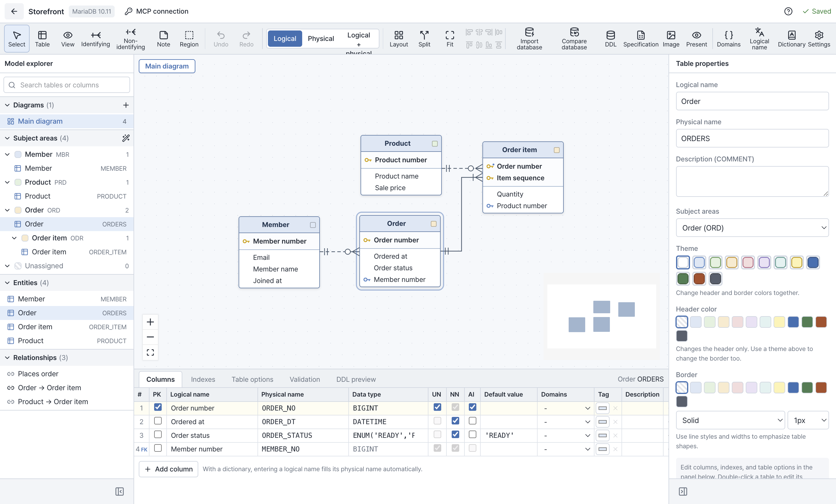Viewport: 836px width, 504px height.
Task: Zoom in on the diagram canvas
Action: pos(150,322)
